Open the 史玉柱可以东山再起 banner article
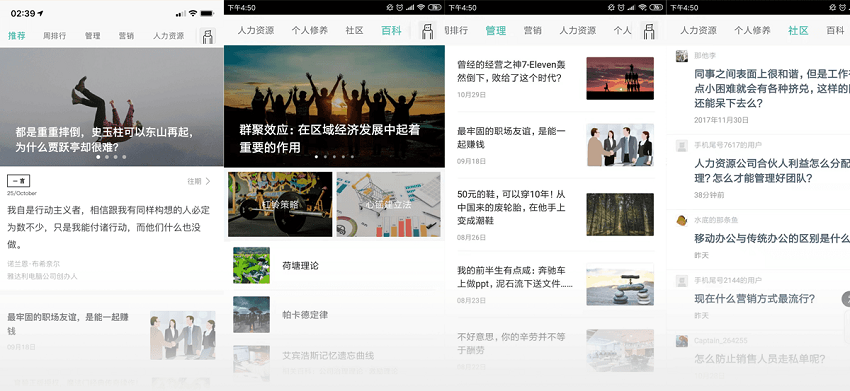The image size is (850, 391). [x=112, y=107]
